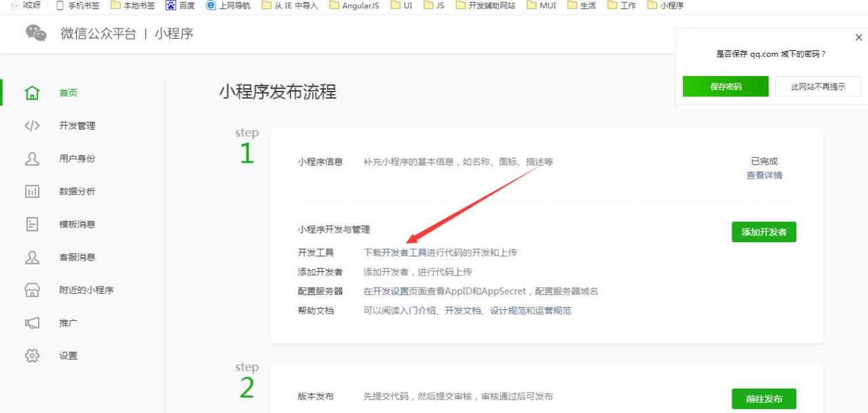Click the gear icon beside 设置

pyautogui.click(x=32, y=355)
